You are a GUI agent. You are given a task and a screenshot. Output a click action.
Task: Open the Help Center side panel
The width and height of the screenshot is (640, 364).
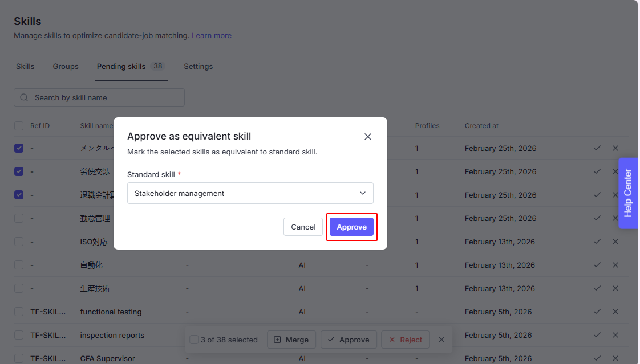pyautogui.click(x=628, y=193)
